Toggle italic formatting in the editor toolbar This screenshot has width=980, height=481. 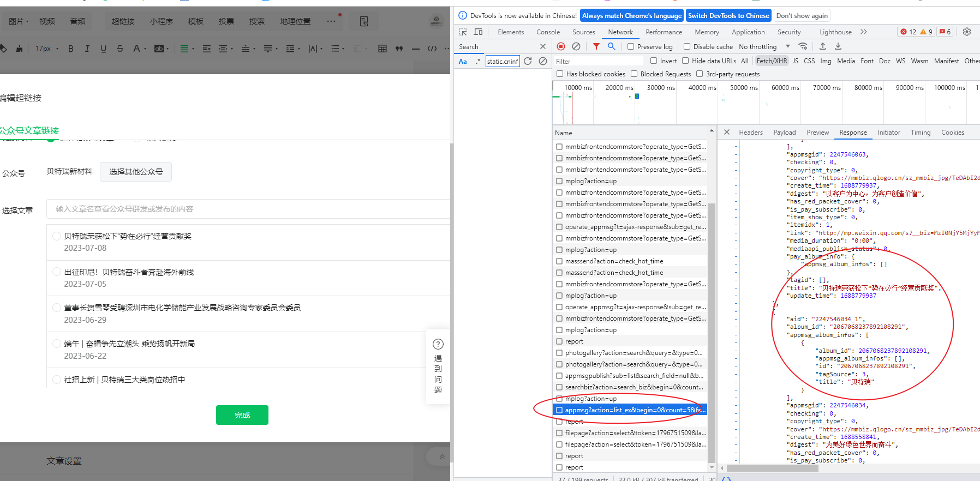87,49
